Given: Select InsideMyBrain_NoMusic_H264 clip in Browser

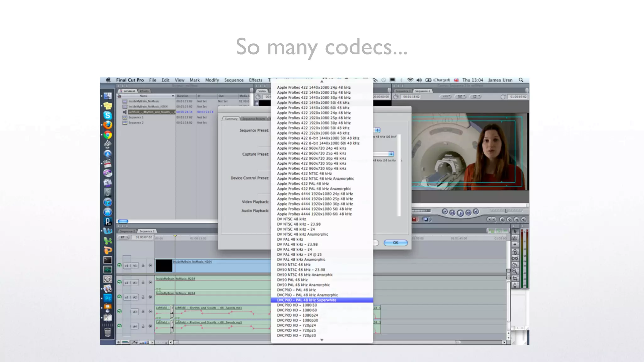Looking at the screenshot, I should (x=148, y=107).
